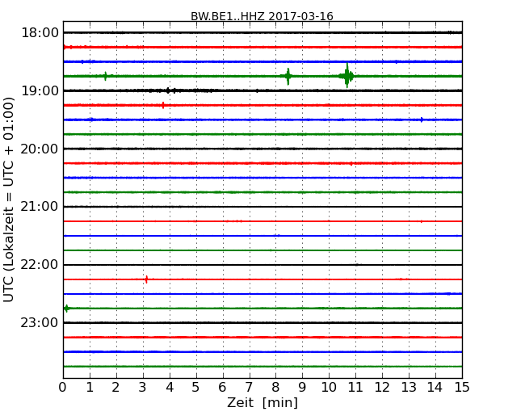Image resolution: width=525 pixels, height=420 pixels.
Task: Click x-axis tick label 6
Action: (222, 388)
